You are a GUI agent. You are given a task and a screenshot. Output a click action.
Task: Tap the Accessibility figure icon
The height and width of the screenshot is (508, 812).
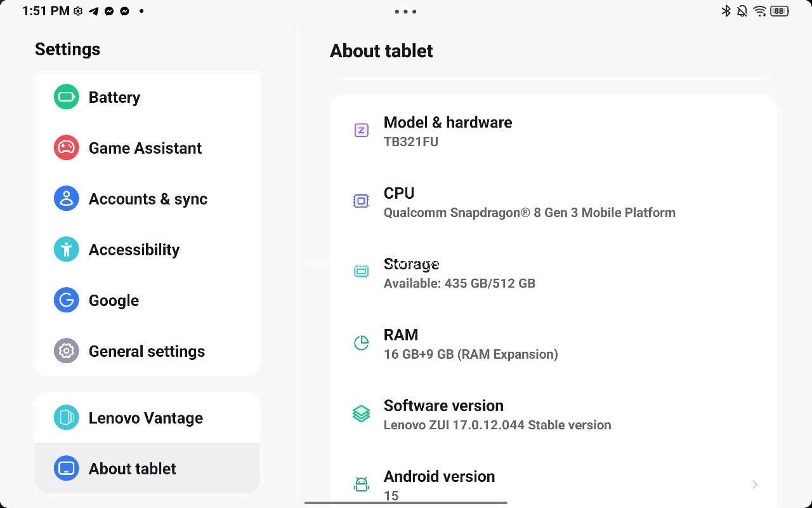pyautogui.click(x=67, y=250)
